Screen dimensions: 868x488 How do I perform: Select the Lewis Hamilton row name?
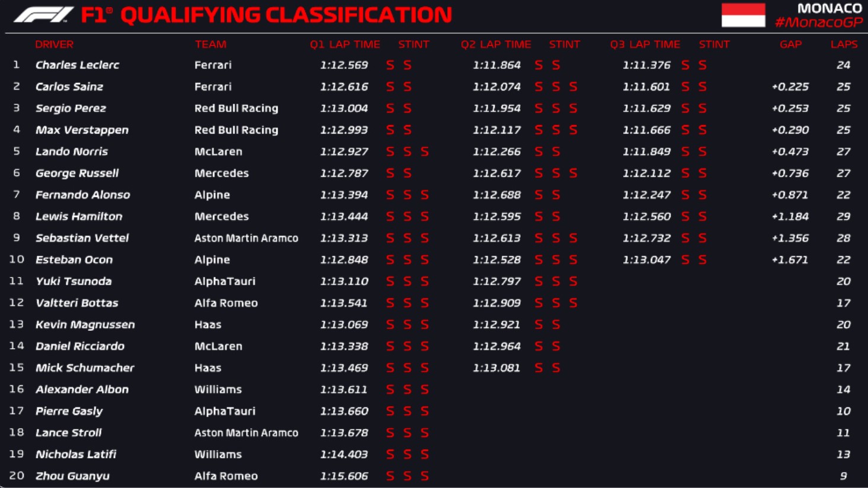(79, 216)
